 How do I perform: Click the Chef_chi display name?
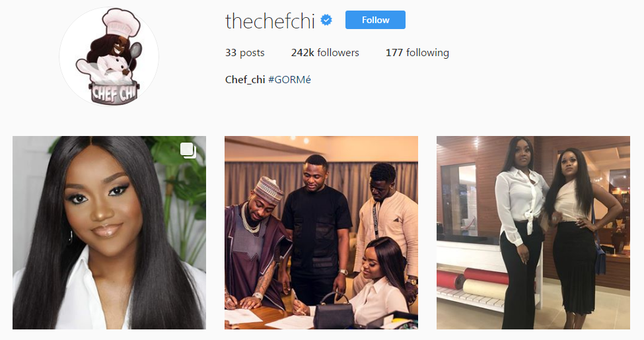(x=245, y=80)
